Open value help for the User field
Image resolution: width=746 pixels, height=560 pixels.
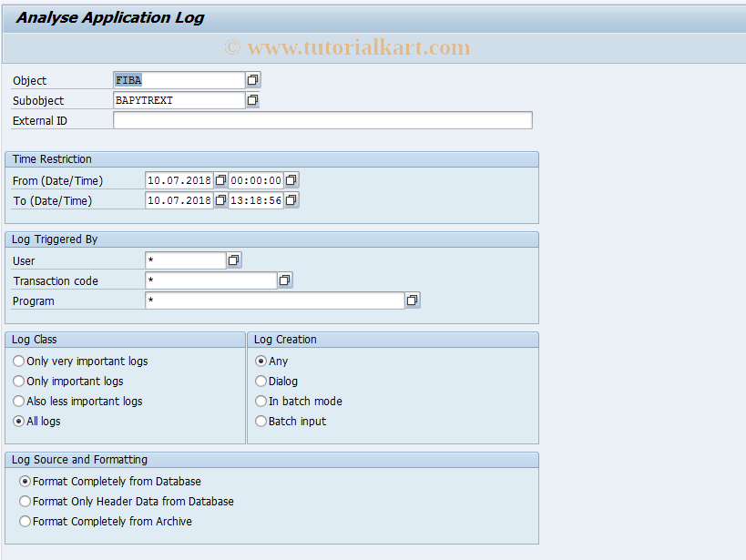pos(234,260)
